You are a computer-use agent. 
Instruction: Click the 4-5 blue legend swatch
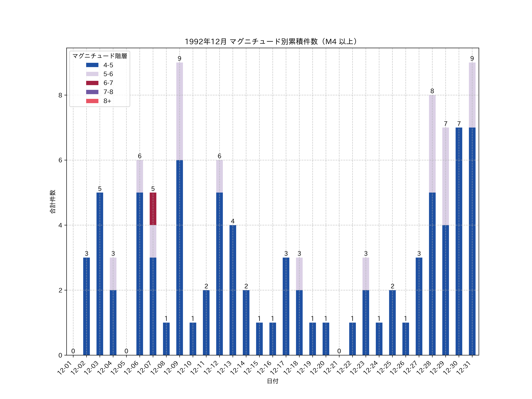[x=92, y=65]
